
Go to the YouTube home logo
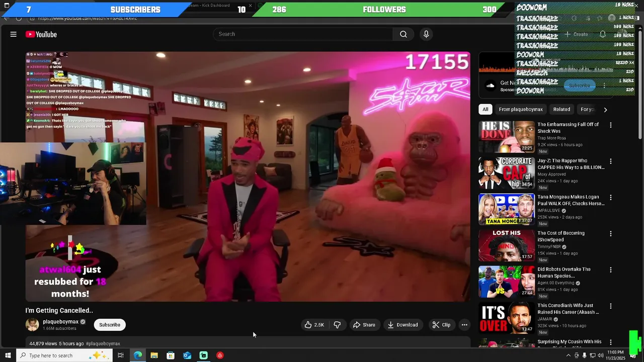(x=41, y=34)
